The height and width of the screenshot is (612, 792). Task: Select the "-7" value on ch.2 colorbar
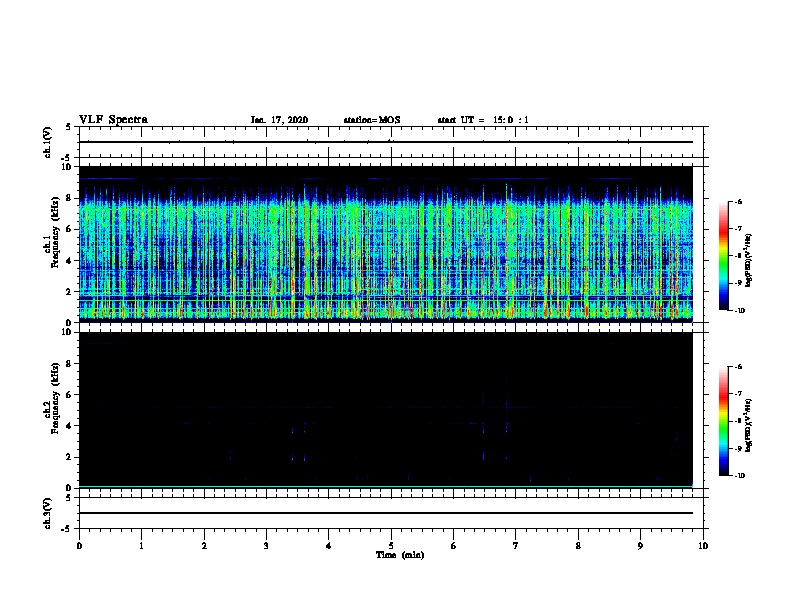[738, 394]
